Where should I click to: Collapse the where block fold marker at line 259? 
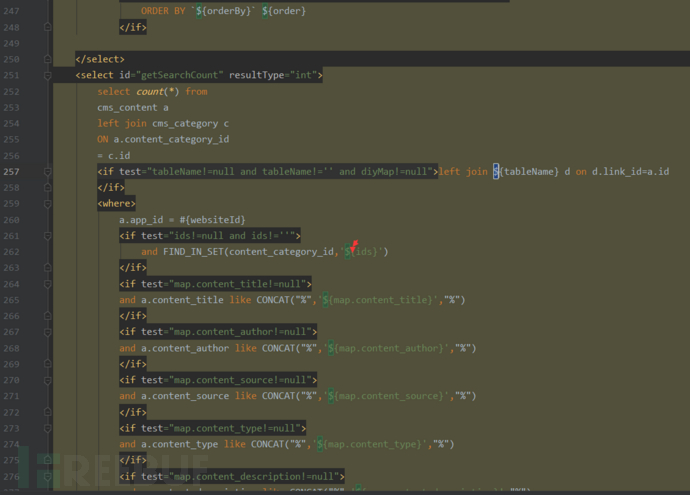(47, 203)
